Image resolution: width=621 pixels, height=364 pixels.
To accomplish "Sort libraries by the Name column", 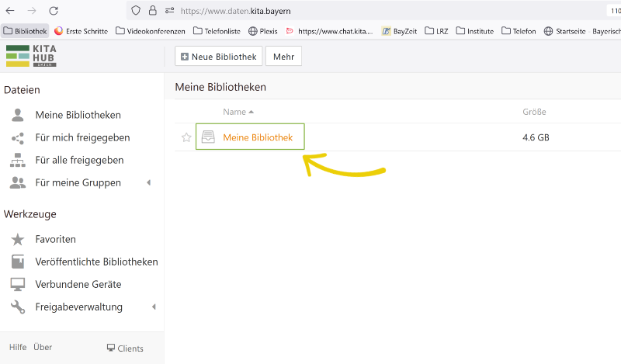I will (234, 112).
